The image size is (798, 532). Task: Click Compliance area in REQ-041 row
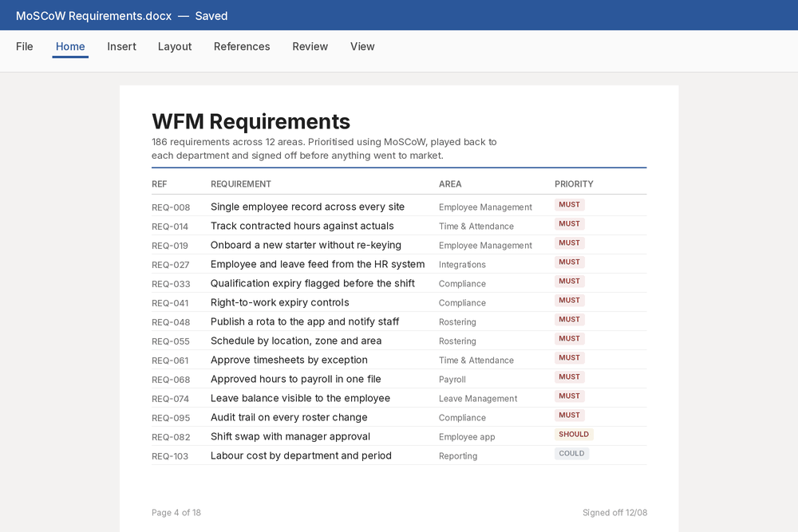coord(462,303)
